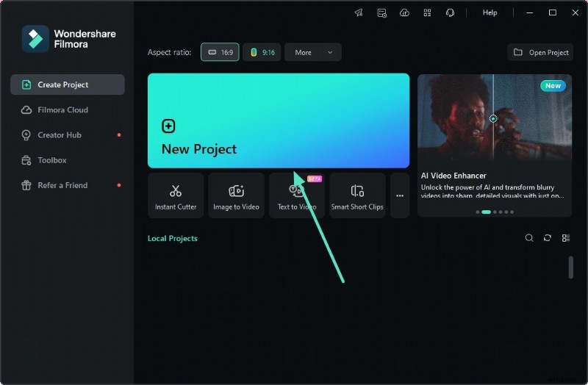Show more tools via three-dots button
588x385 pixels.
point(400,196)
